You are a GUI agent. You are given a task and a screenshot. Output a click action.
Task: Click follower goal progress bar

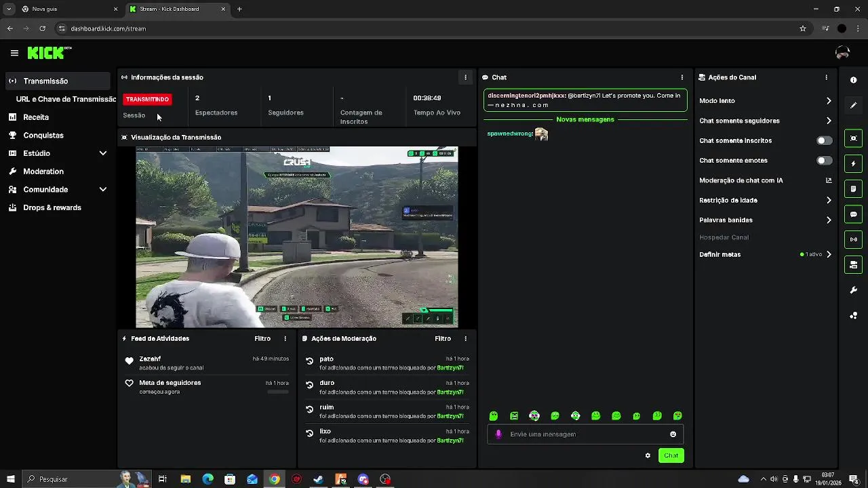[278, 392]
